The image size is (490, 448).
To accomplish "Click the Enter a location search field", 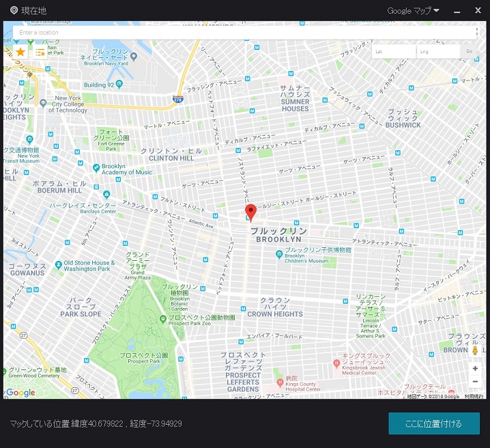I will coord(242,32).
